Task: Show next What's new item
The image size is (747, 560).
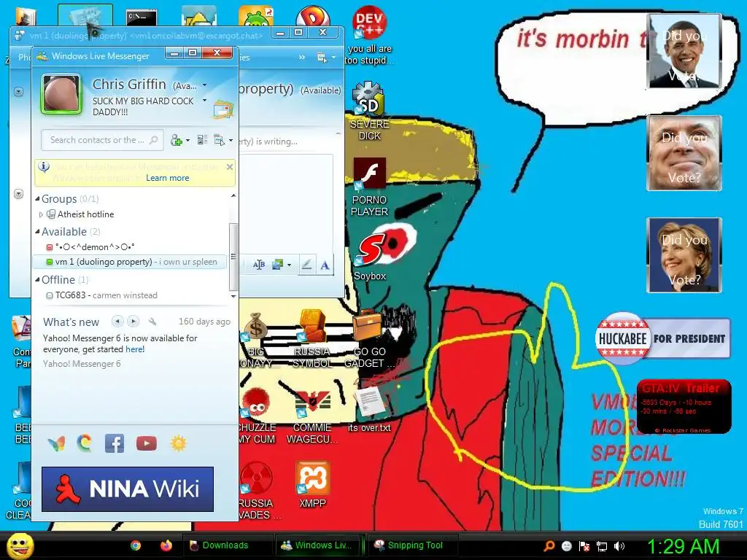Action: 133,322
